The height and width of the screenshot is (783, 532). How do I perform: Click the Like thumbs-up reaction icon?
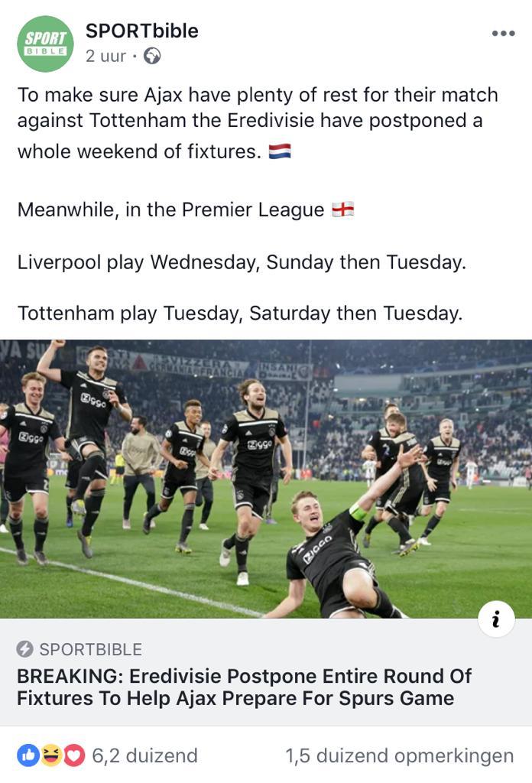28,755
